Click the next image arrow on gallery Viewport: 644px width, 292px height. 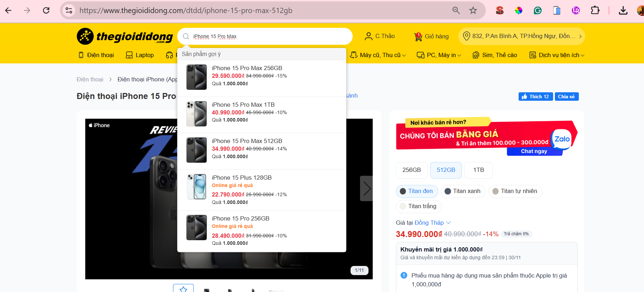tap(366, 188)
